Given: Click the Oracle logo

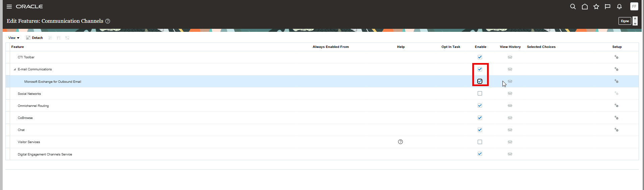Looking at the screenshot, I should 30,7.
